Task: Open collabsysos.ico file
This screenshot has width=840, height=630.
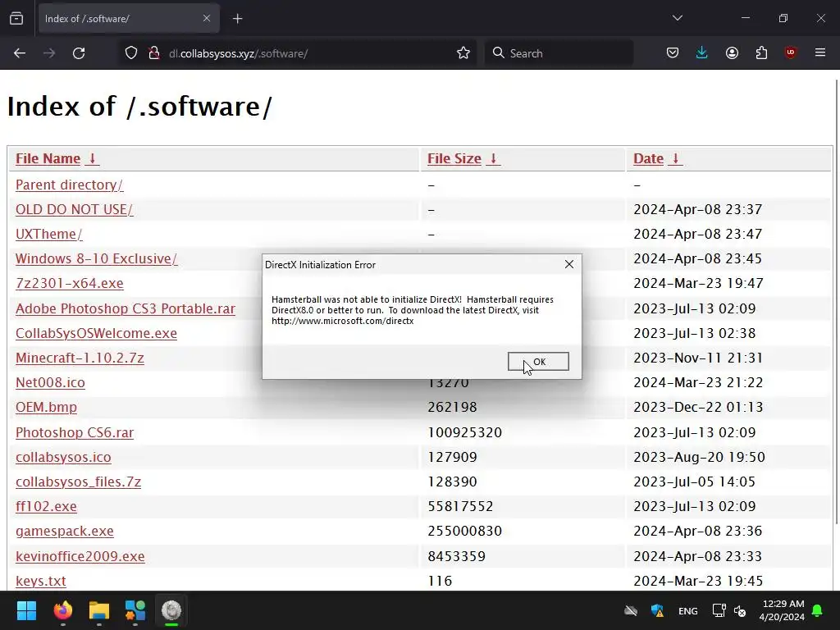Action: coord(63,458)
